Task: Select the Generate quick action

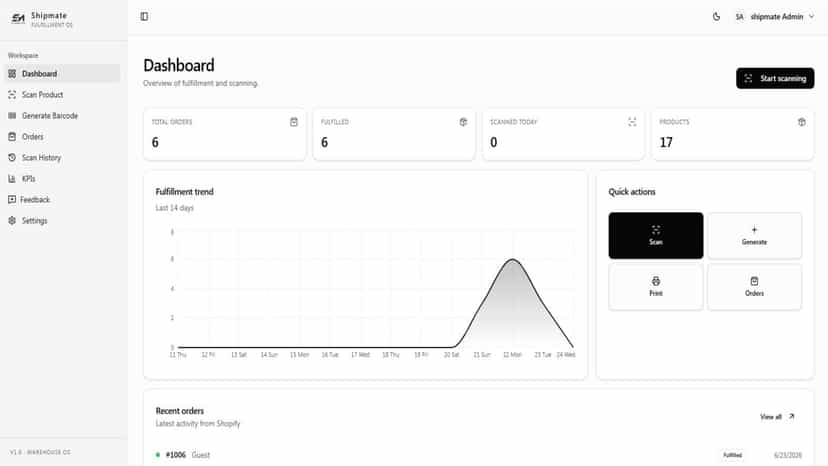Action: (754, 236)
